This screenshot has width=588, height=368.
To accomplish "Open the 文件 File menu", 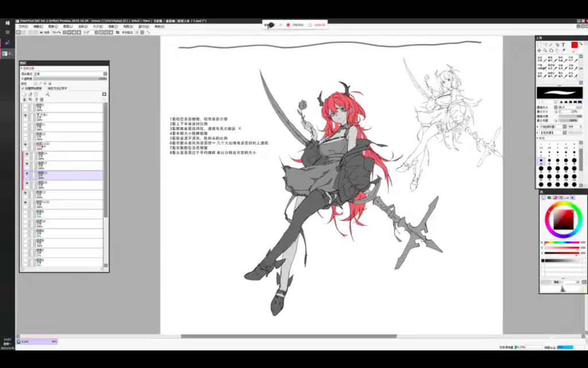I will tap(23, 26).
